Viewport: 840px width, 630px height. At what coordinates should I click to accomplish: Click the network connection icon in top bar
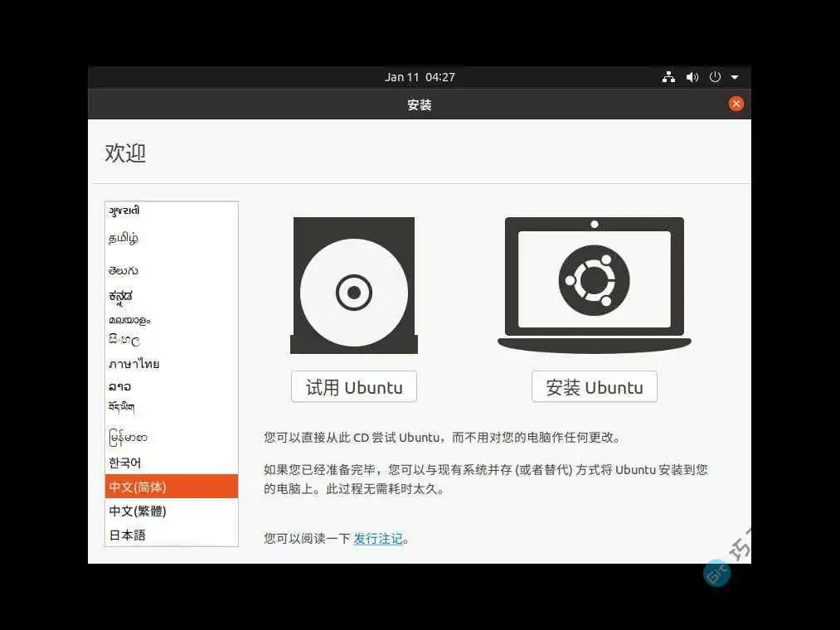(x=668, y=77)
